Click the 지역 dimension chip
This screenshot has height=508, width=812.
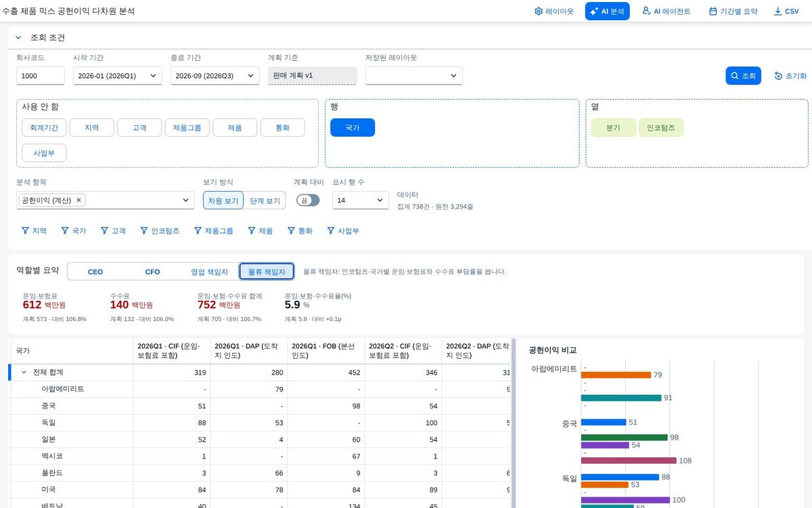(92, 127)
